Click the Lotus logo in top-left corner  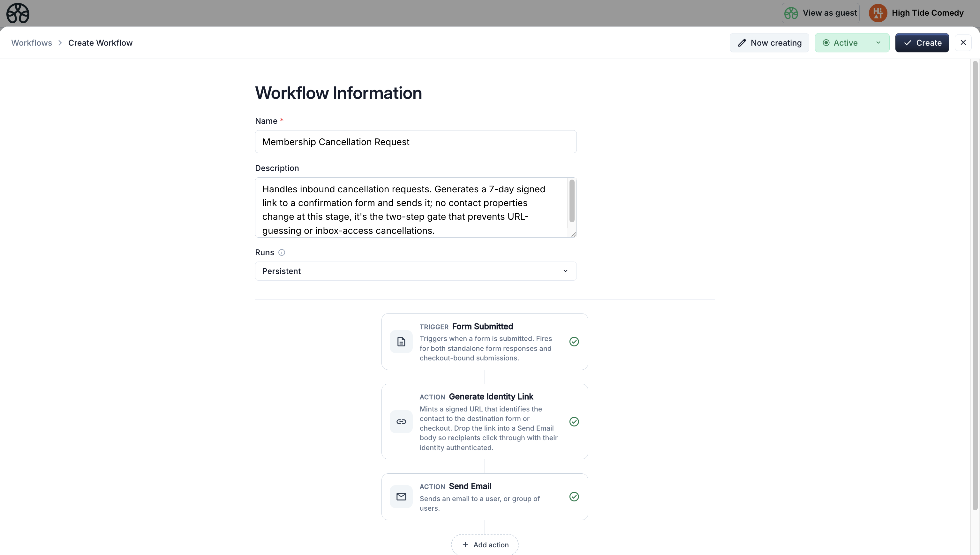(18, 13)
